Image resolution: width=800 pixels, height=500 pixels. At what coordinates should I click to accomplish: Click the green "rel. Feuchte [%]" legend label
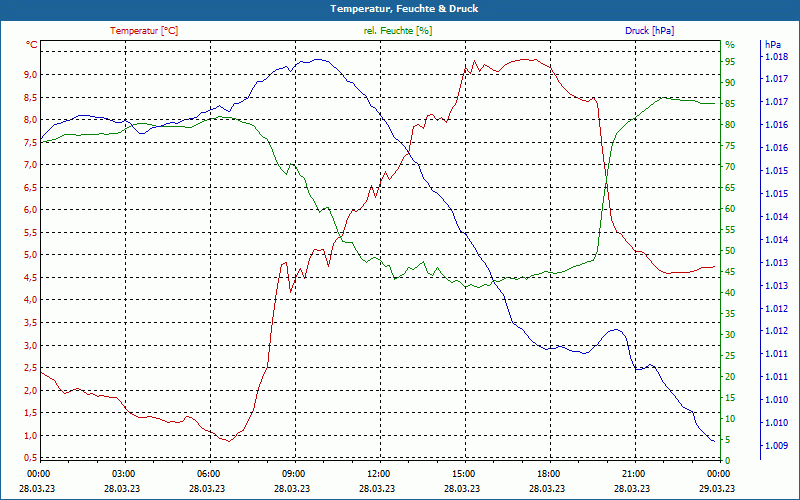pyautogui.click(x=397, y=31)
